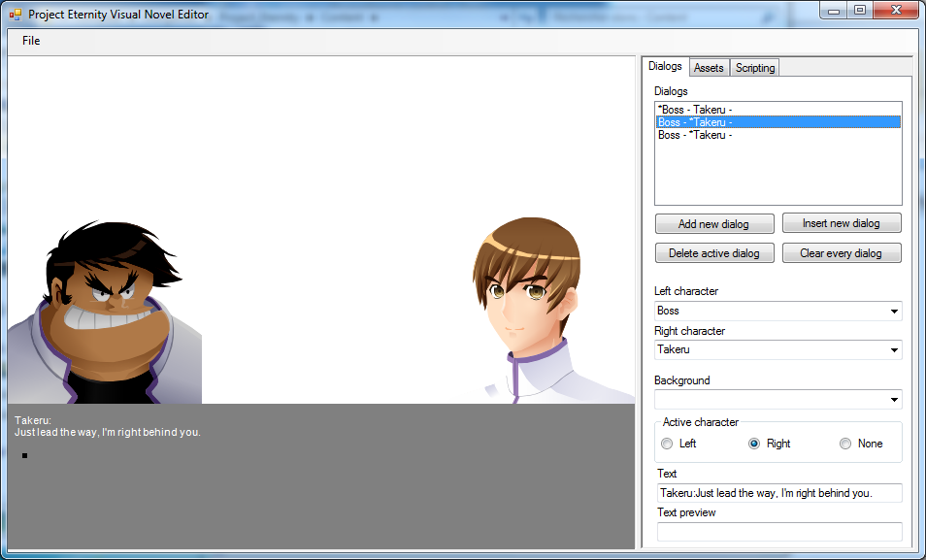Click the Insert new dialog button
The height and width of the screenshot is (560, 926).
841,223
